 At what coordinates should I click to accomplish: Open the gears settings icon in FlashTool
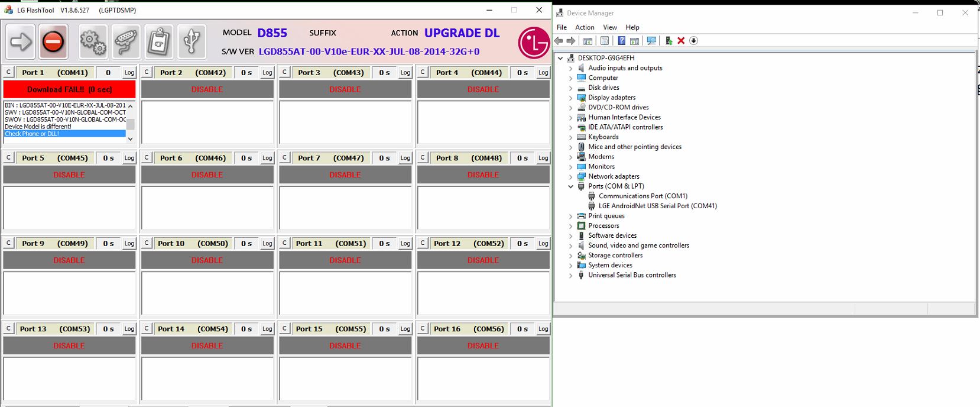point(93,42)
